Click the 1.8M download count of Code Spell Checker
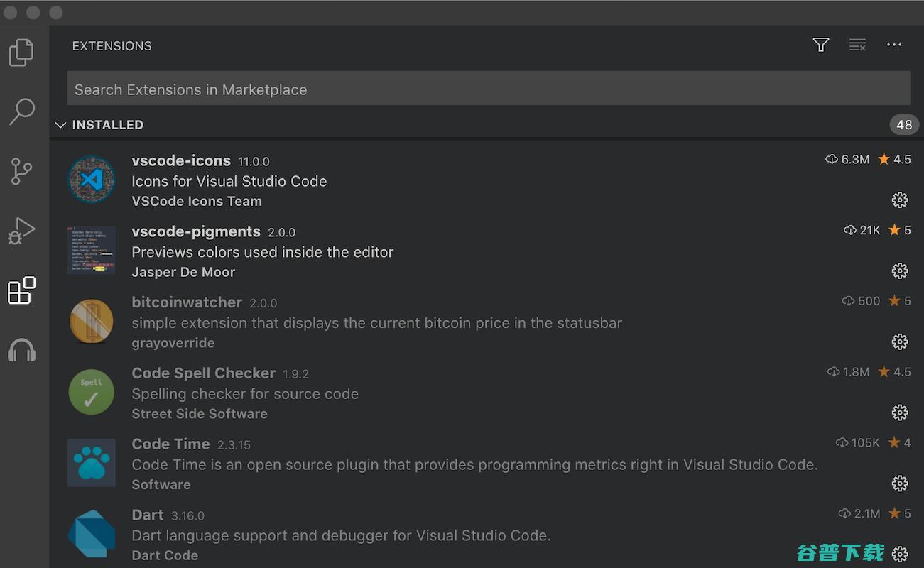The image size is (924, 568). pyautogui.click(x=848, y=371)
